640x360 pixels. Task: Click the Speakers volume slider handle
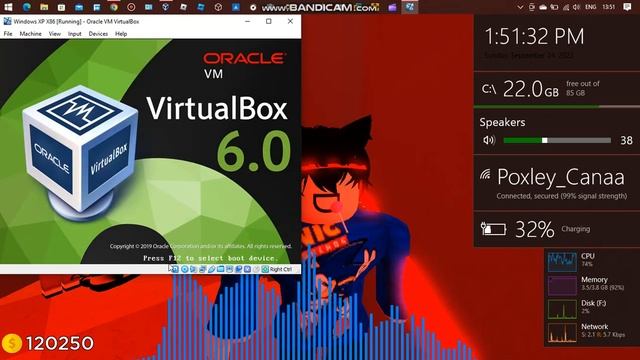click(x=544, y=140)
